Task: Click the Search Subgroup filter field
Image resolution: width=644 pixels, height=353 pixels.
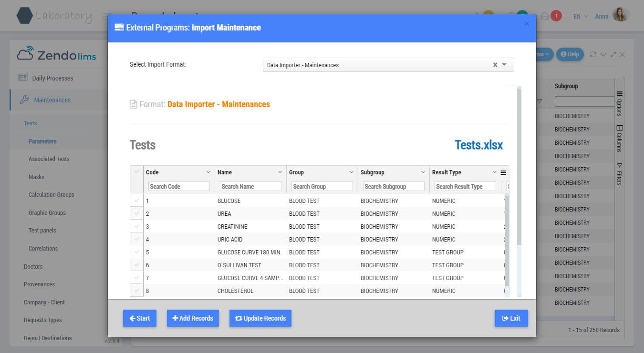Action: point(394,186)
